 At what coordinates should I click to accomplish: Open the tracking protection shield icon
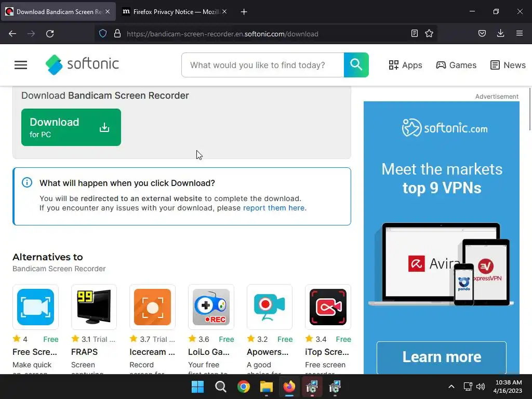pos(103,34)
